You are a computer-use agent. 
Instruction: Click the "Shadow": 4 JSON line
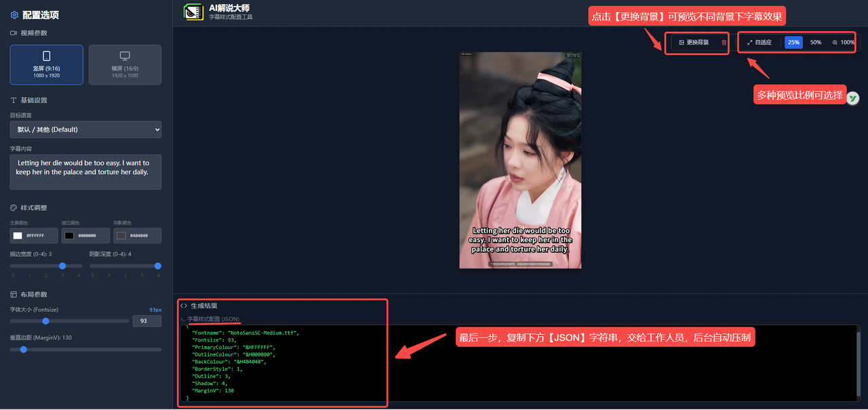[210, 384]
